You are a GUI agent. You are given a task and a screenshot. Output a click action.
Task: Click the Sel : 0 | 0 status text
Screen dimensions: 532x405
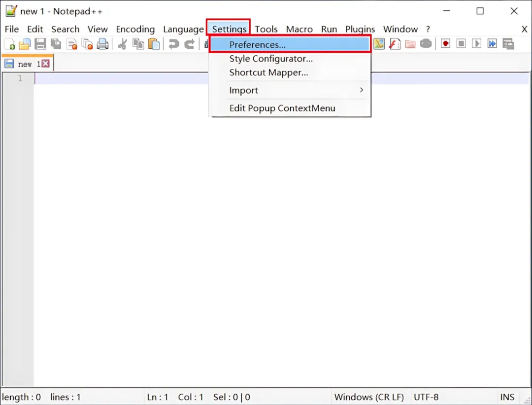click(x=232, y=397)
